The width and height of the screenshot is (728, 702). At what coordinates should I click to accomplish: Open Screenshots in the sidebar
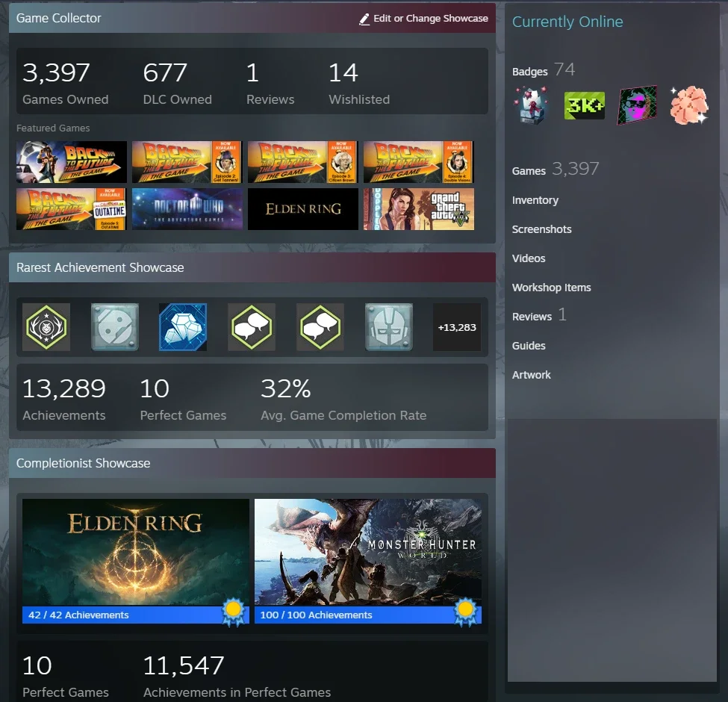click(x=541, y=229)
